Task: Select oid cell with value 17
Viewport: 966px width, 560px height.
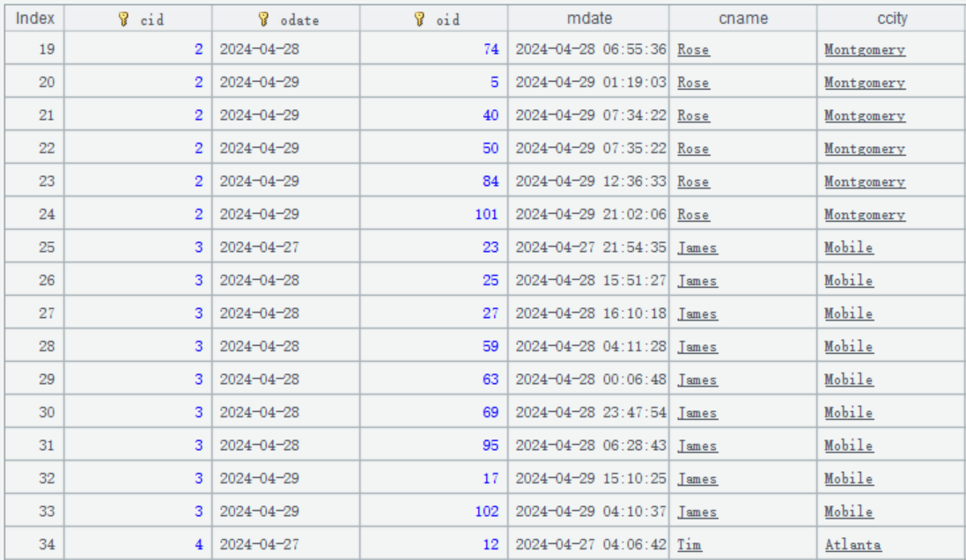Action: [x=434, y=478]
